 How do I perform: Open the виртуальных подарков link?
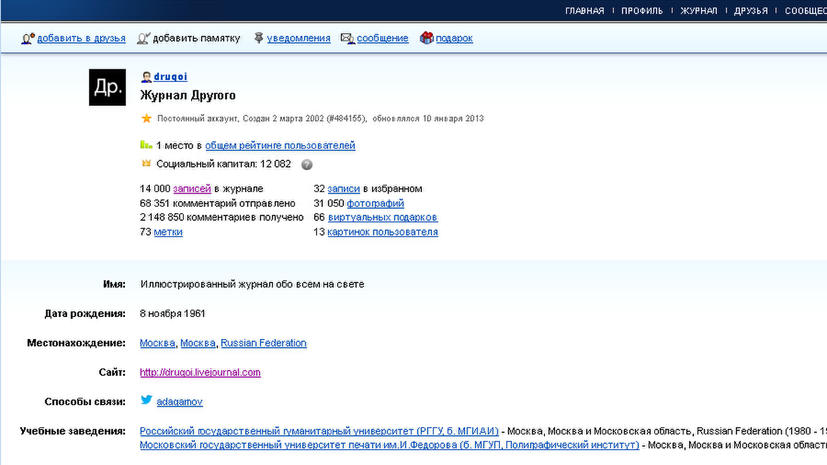(x=382, y=217)
